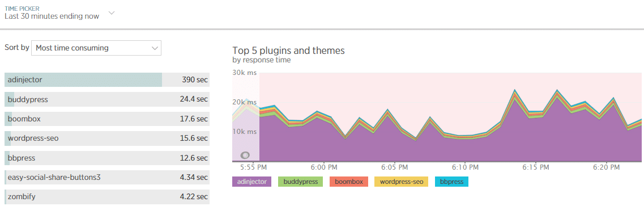Viewport: 644px width, 206px height.
Task: Toggle the wordpress-seo legend swatch
Action: point(401,182)
